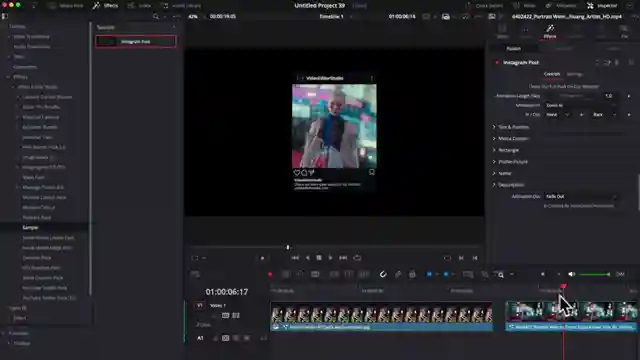Click the Quick Export button

(x=484, y=6)
